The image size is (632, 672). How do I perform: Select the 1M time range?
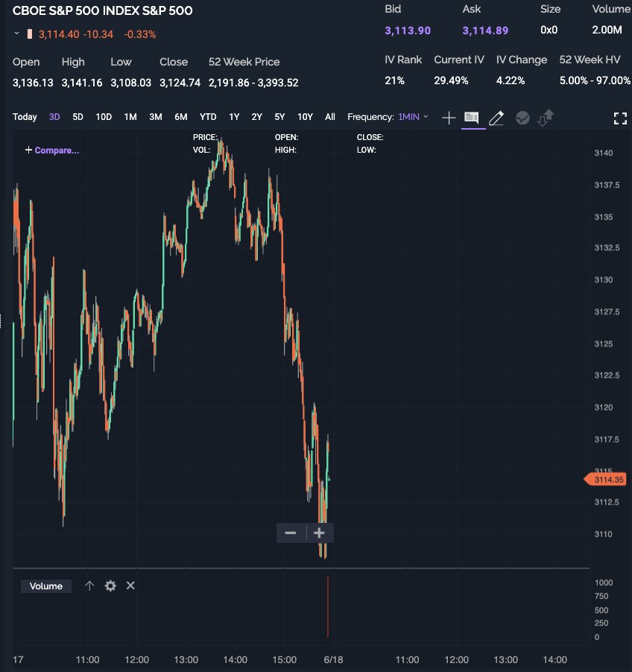pos(130,116)
